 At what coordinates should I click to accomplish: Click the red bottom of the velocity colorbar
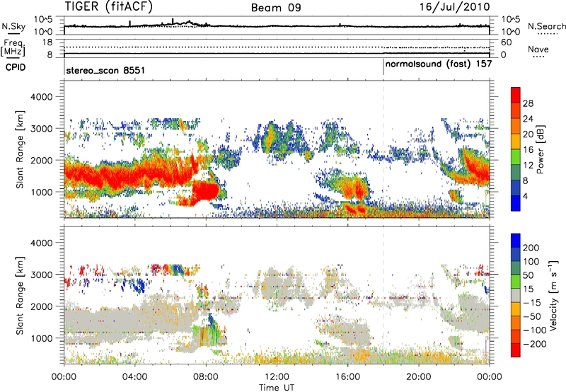pos(516,350)
